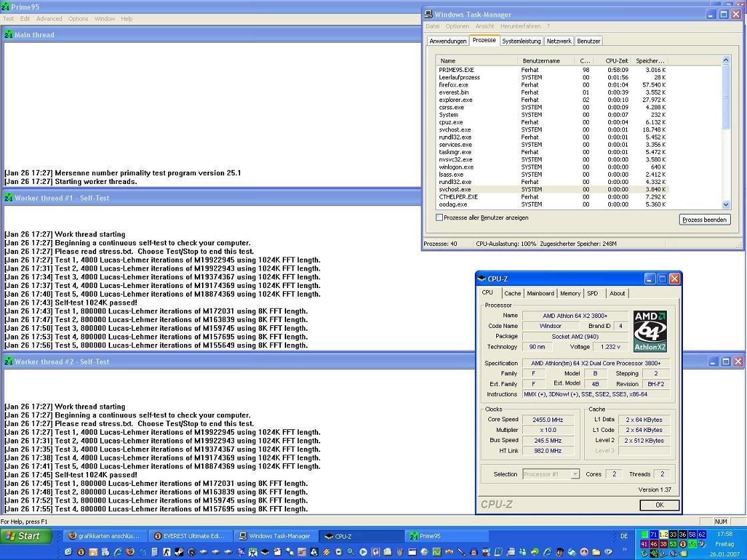747x560 pixels.
Task: Click the printer icon in Quick Launch
Action: click(x=388, y=552)
